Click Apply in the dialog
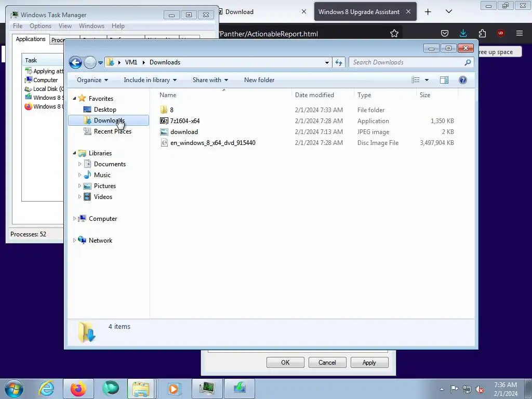The width and height of the screenshot is (532, 399). 369,362
